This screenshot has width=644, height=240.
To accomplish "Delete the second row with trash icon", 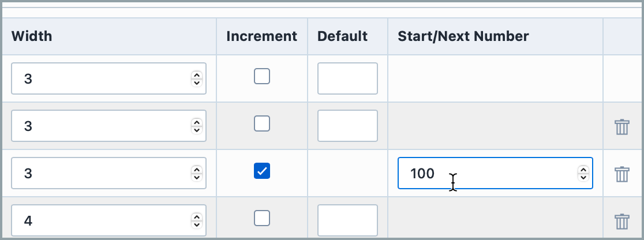I will (621, 126).
